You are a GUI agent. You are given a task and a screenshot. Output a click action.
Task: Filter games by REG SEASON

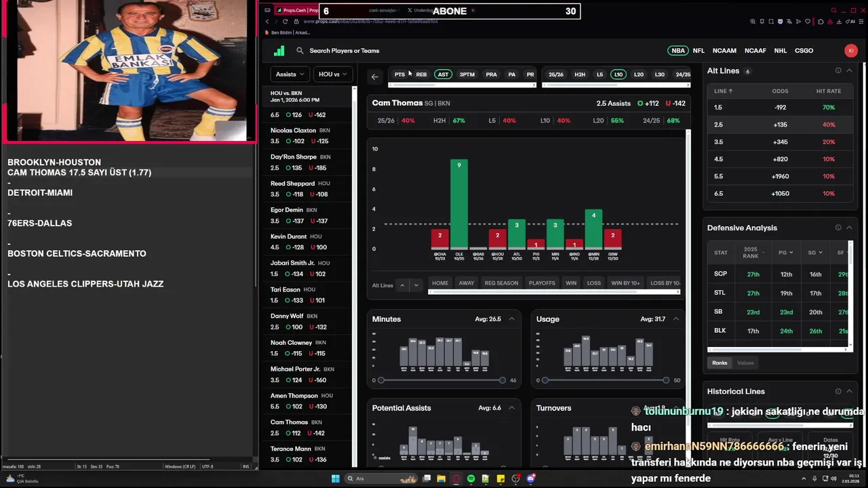coord(501,283)
